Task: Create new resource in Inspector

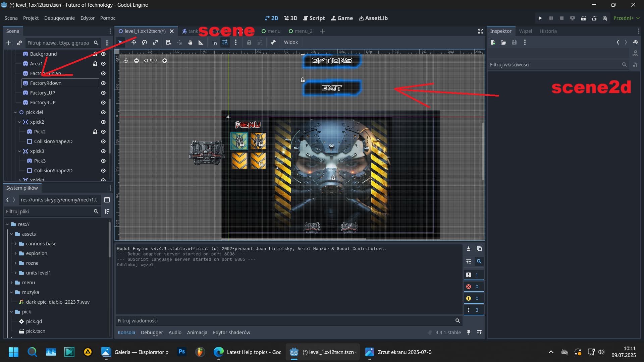Action: point(493,42)
